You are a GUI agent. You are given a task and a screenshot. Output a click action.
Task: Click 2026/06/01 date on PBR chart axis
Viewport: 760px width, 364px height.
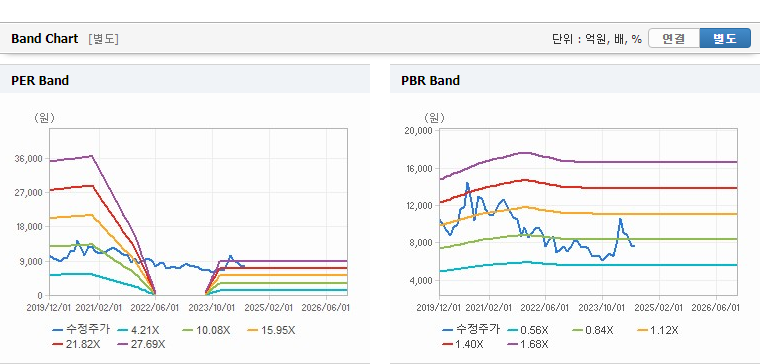point(715,308)
